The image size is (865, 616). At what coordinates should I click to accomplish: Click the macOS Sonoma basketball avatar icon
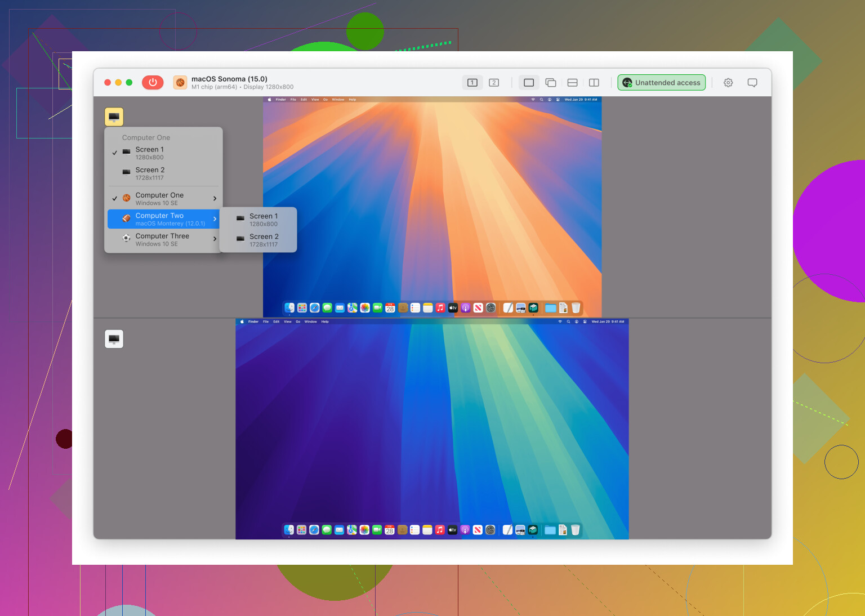(x=180, y=82)
